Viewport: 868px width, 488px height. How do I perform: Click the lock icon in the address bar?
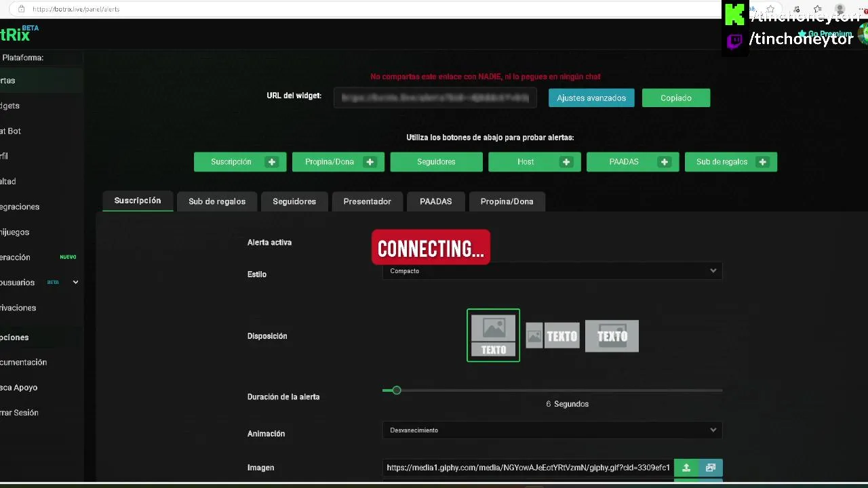click(21, 9)
